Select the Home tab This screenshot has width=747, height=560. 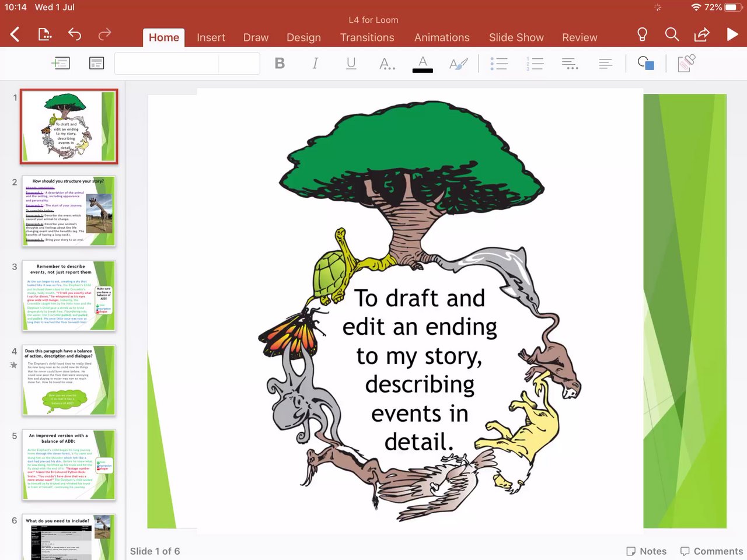(x=164, y=37)
